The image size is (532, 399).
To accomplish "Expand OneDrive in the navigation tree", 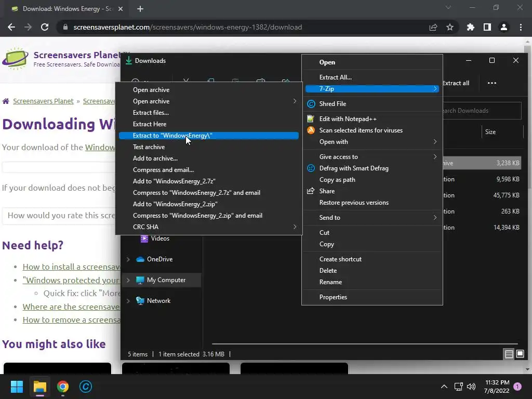I will pyautogui.click(x=128, y=260).
